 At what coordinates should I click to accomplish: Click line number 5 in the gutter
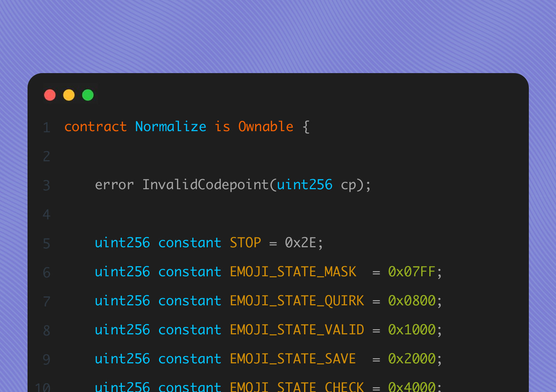(46, 244)
